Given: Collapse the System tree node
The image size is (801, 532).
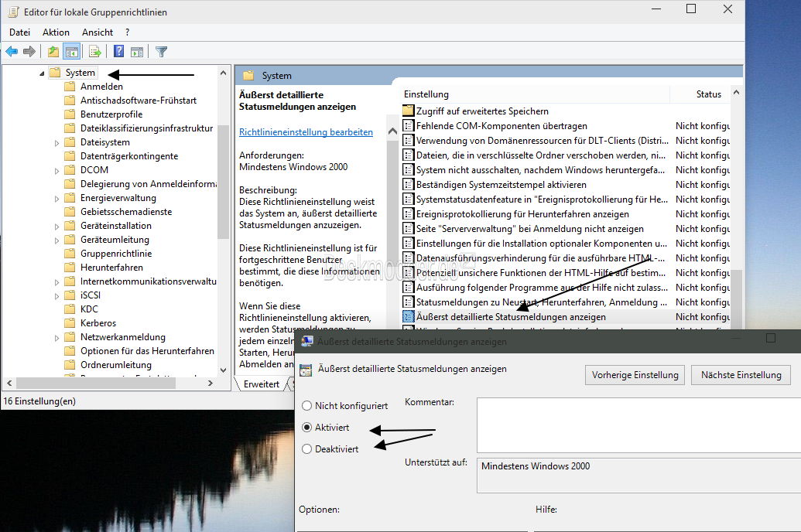Looking at the screenshot, I should tap(42, 73).
